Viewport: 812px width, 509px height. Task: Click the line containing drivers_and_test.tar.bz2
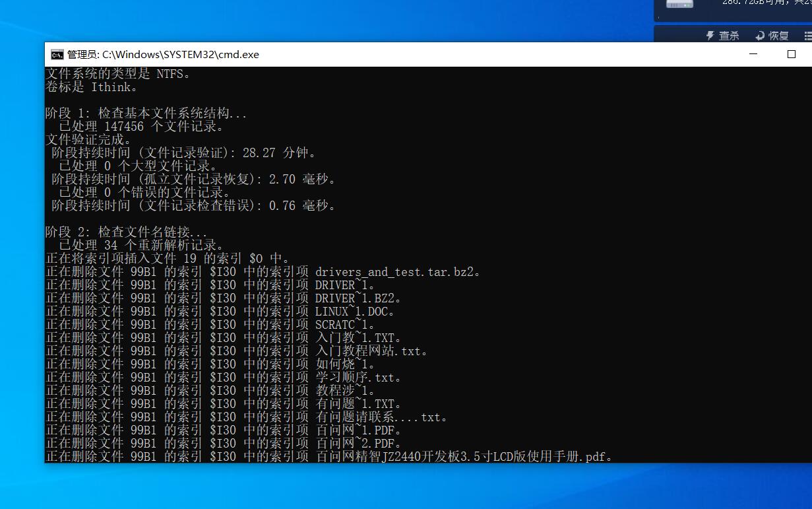tap(263, 271)
